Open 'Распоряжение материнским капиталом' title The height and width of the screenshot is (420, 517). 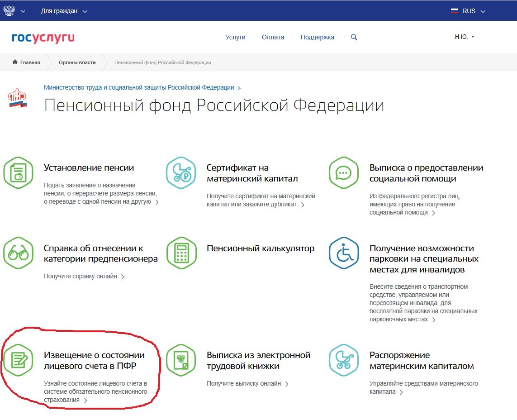point(422,360)
